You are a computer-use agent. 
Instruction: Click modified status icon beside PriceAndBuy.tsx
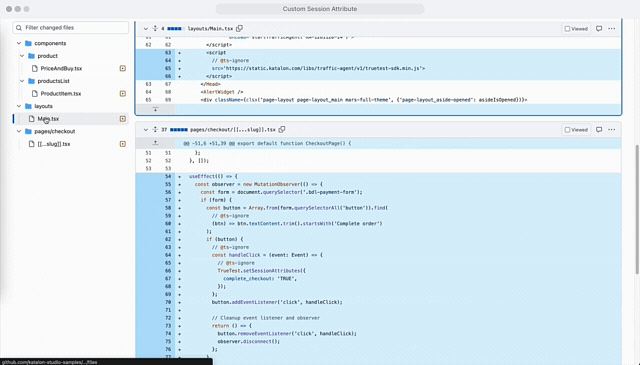click(x=122, y=69)
